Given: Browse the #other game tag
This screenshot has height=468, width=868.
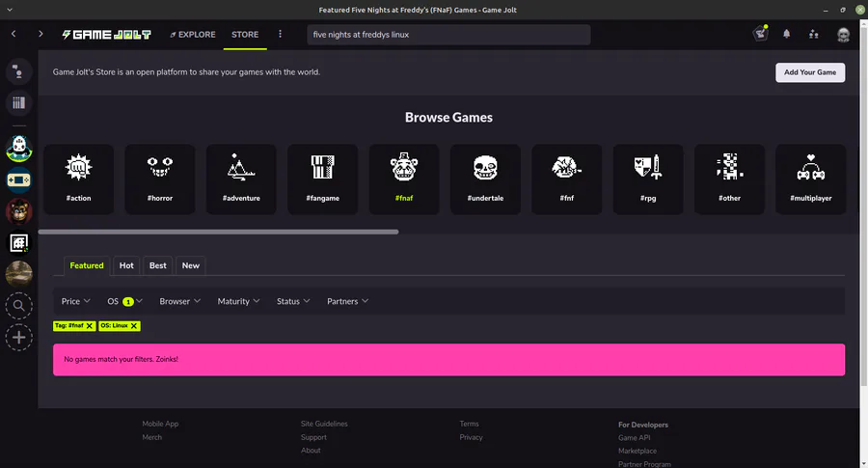Looking at the screenshot, I should pyautogui.click(x=730, y=179).
